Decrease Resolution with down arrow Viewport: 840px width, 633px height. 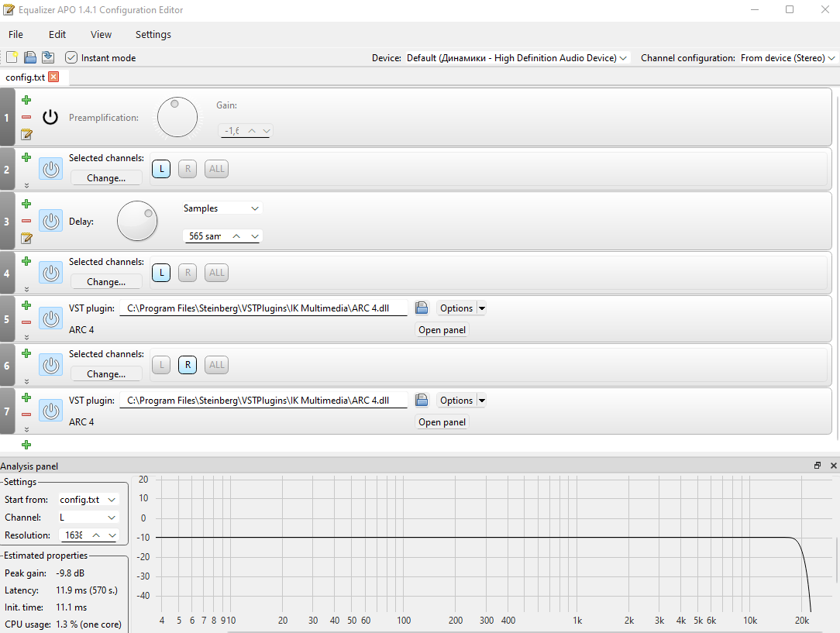coord(112,535)
